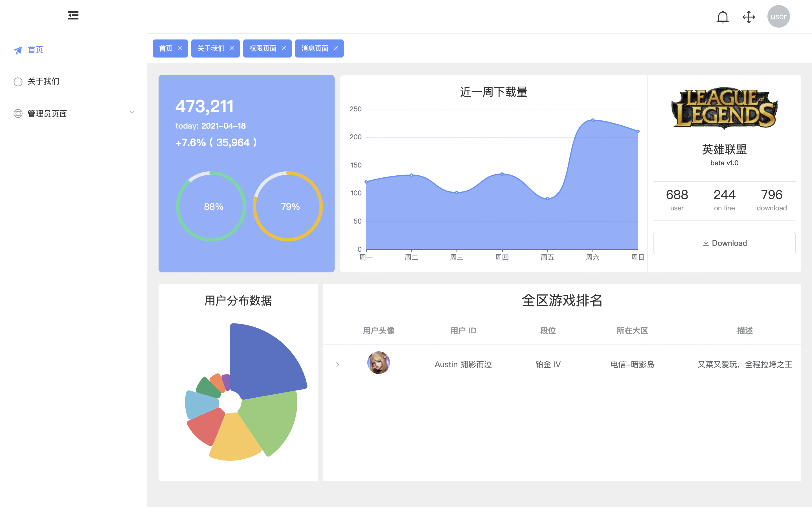Click the settings gear icon on 关于我们
The image size is (812, 507).
point(17,81)
